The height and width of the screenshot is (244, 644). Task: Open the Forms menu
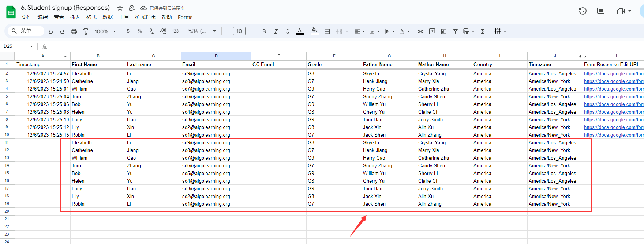point(185,17)
